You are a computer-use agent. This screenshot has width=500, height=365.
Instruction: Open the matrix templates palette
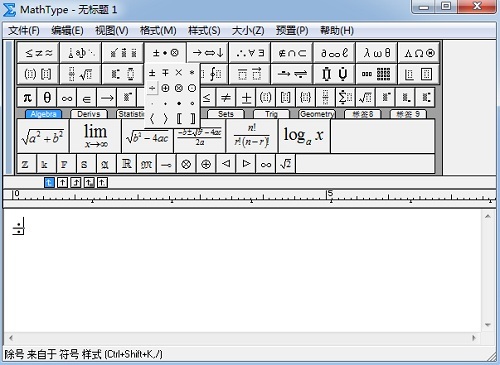(377, 74)
